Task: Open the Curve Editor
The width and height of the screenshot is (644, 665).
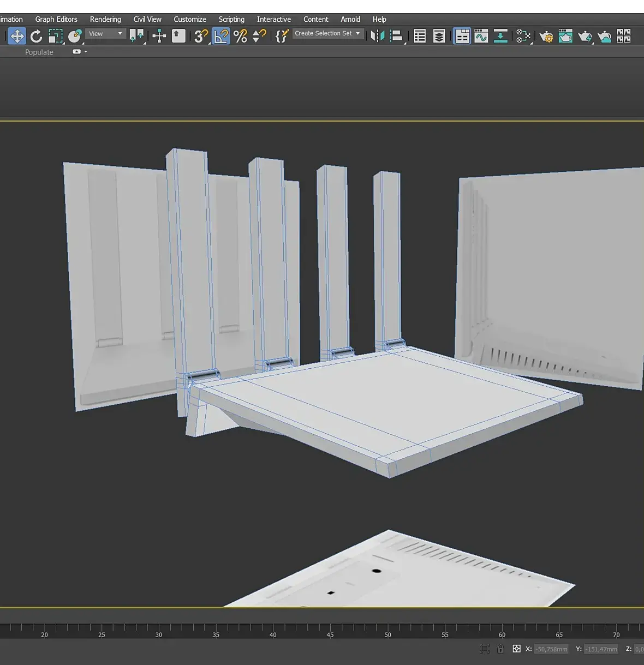Action: [481, 37]
